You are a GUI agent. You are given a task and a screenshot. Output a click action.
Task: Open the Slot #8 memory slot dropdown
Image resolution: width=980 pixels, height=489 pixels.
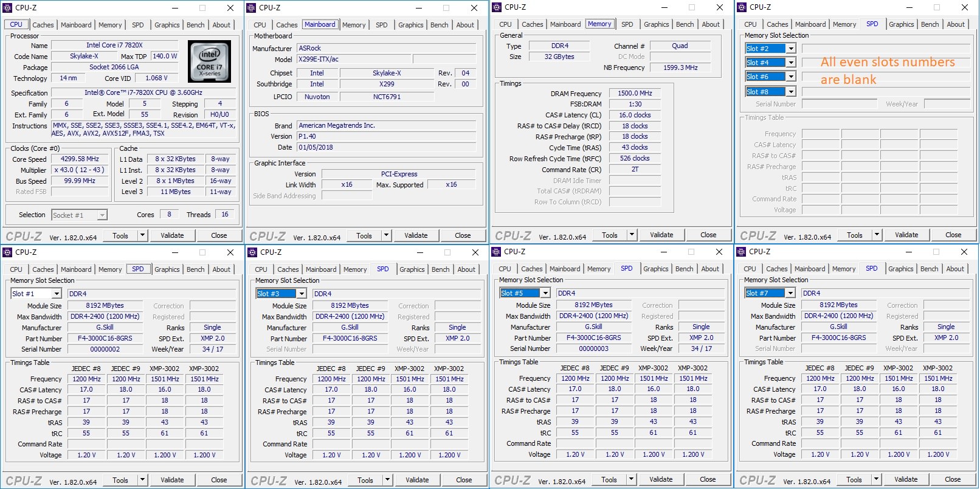pos(791,92)
